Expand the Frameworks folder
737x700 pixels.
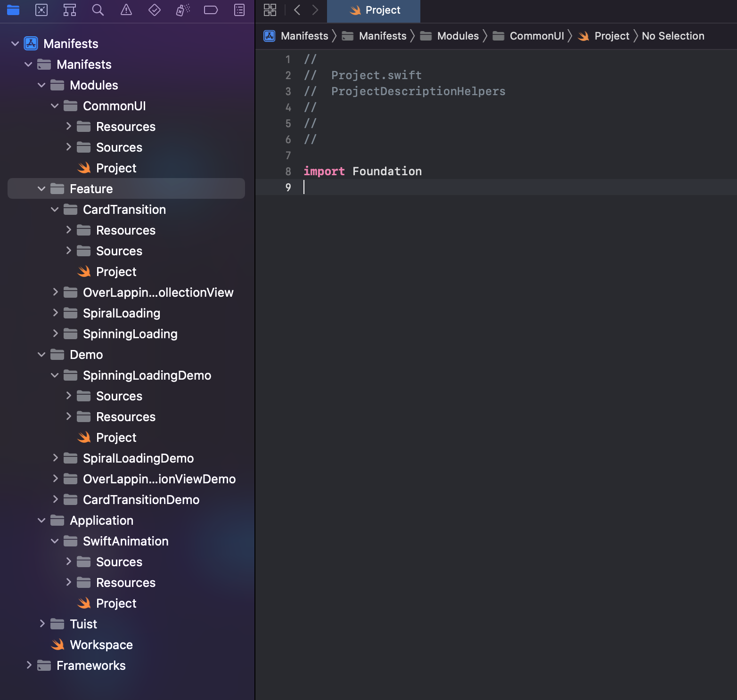coord(29,665)
